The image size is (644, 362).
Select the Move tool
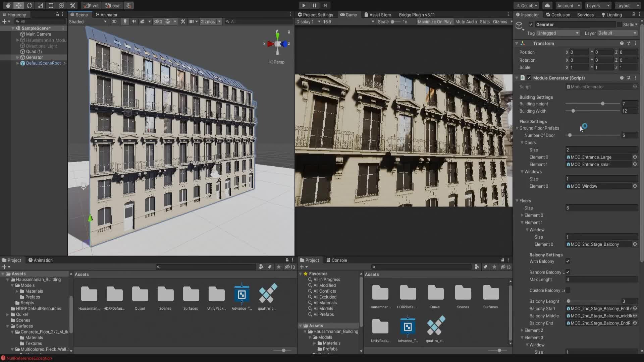[19, 5]
